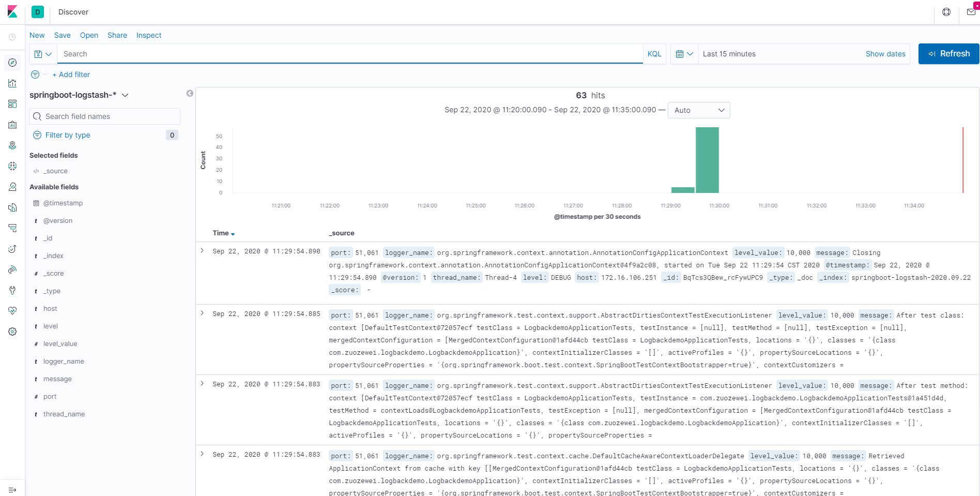Select the _index field

(53, 256)
